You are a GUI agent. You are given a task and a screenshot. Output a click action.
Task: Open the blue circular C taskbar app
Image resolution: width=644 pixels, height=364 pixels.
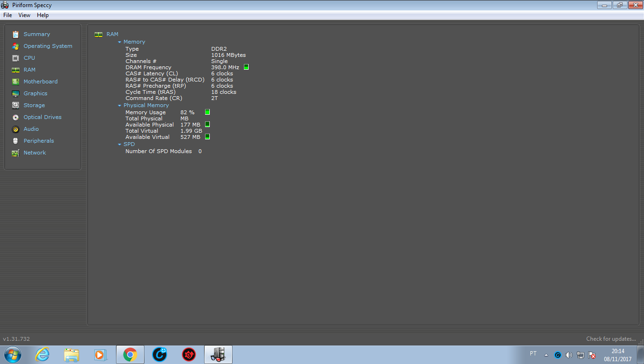(x=160, y=354)
